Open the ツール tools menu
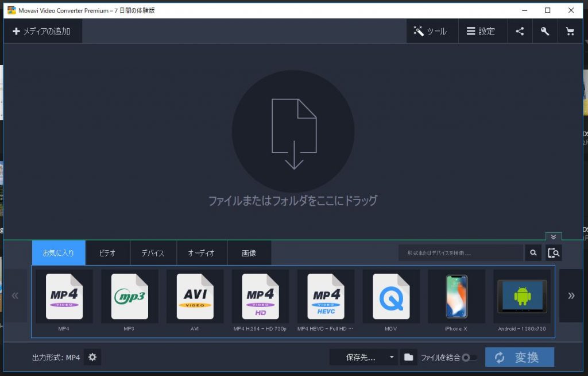Viewport: 588px width, 376px height. (x=432, y=31)
